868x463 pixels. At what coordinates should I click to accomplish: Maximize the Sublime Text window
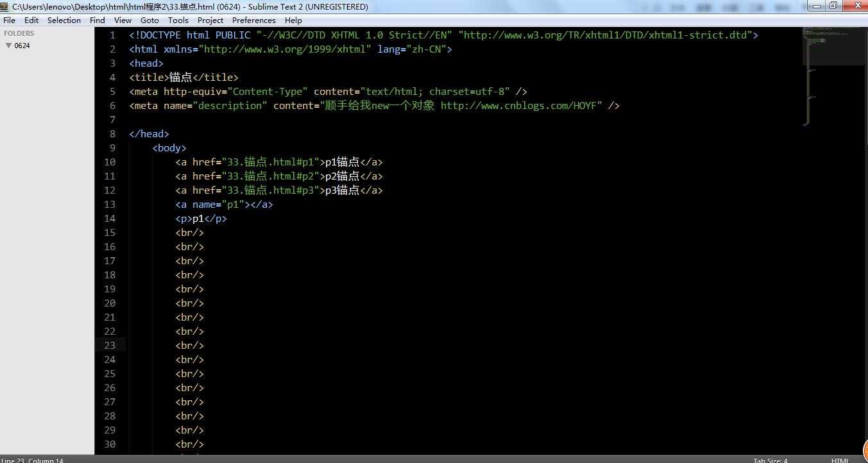pos(833,6)
